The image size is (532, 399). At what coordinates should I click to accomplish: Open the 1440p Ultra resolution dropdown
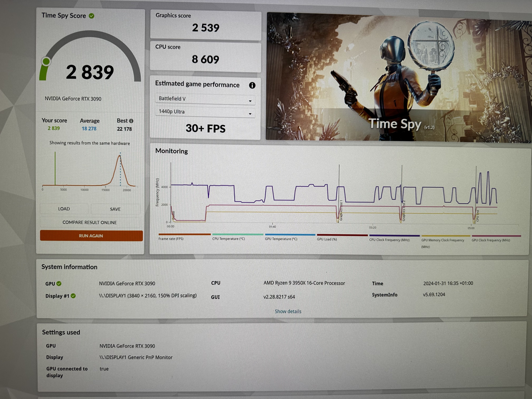[205, 112]
